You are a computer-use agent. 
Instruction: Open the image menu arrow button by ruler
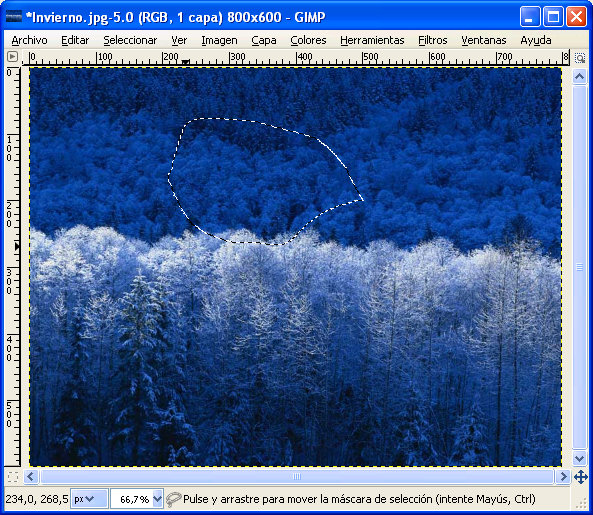[x=12, y=57]
